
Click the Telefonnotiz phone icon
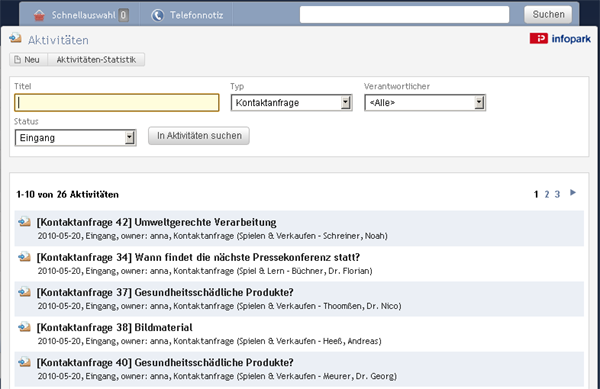[x=157, y=15]
